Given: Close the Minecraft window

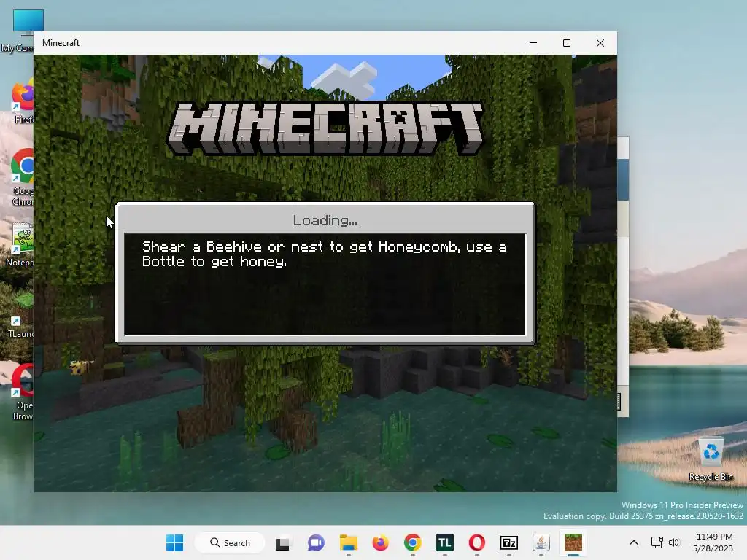Looking at the screenshot, I should tap(600, 43).
